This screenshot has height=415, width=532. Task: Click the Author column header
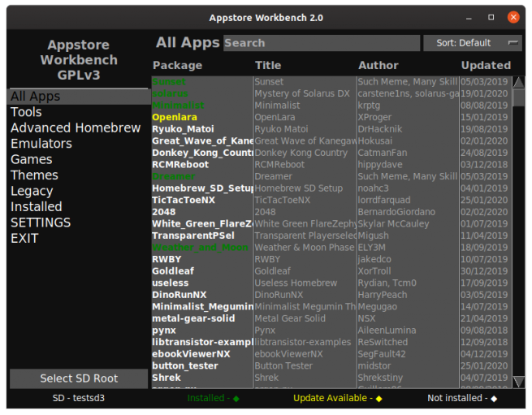pos(378,65)
